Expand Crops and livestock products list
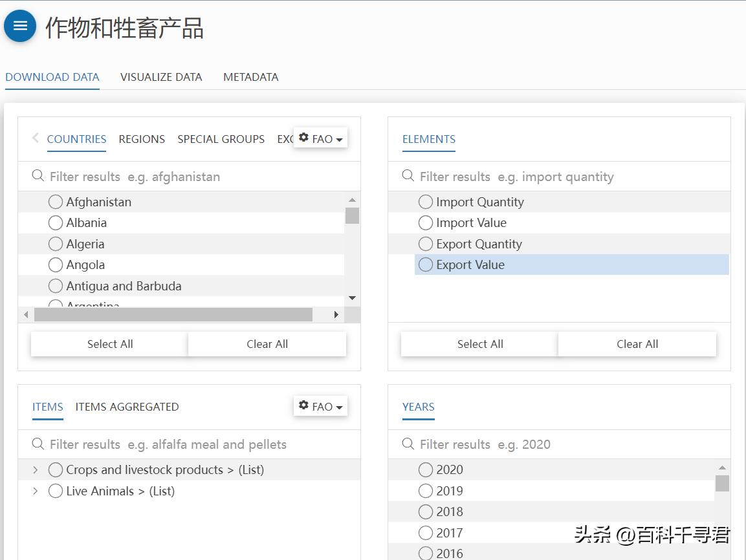 coord(36,470)
